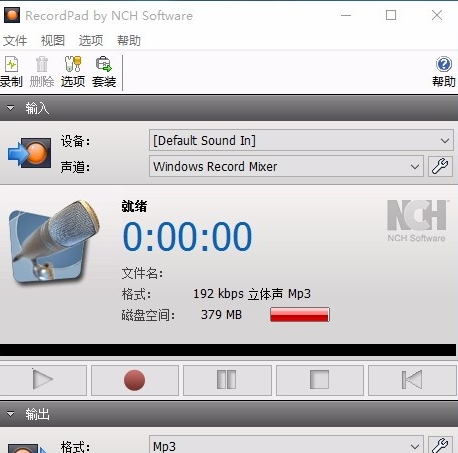This screenshot has width=458, height=453.
Task: Open the 帮助 help icon in the toolbar
Action: [x=444, y=72]
